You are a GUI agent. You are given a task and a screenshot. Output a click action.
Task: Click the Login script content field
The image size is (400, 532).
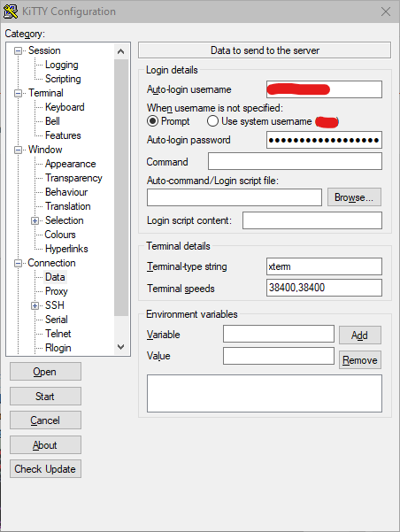(x=312, y=220)
